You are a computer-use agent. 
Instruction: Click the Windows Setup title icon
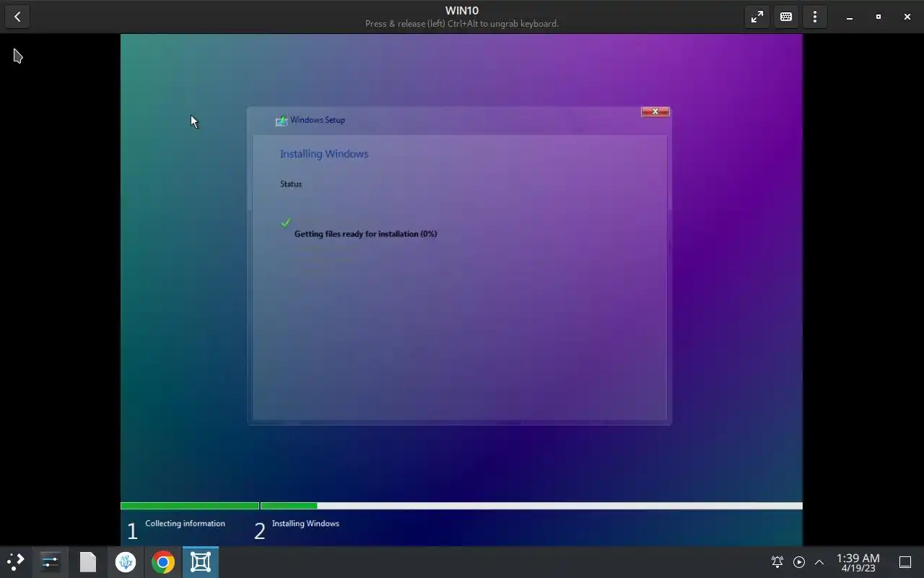click(282, 121)
